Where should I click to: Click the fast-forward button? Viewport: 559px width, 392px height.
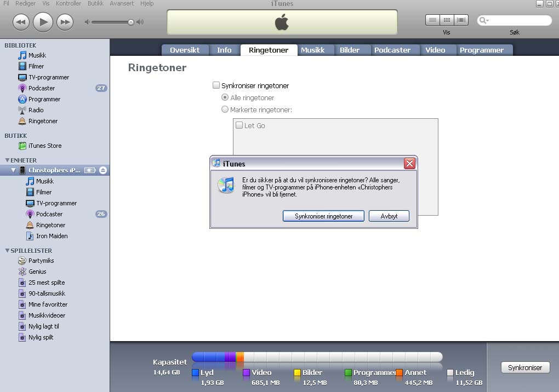(x=65, y=22)
